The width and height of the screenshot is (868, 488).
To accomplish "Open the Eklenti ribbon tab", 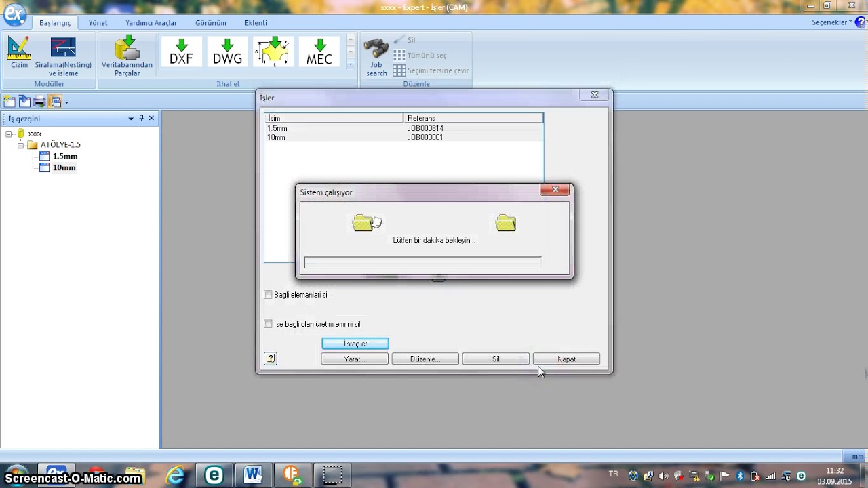I will [256, 22].
